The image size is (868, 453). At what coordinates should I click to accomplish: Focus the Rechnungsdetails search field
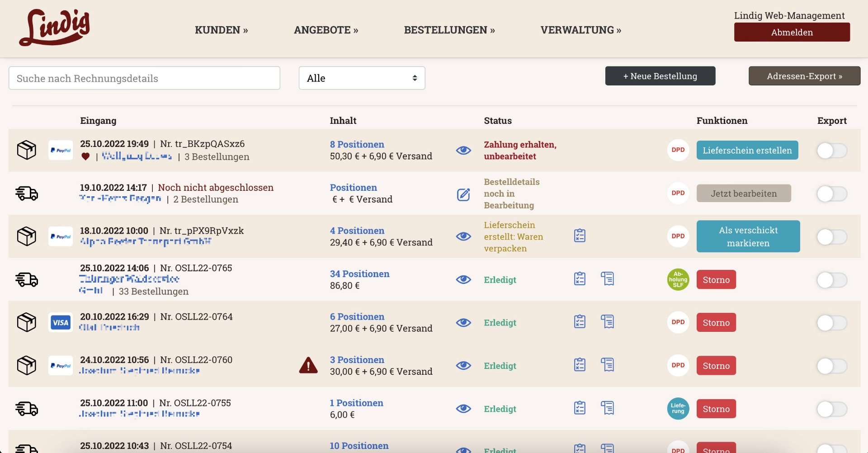(144, 78)
